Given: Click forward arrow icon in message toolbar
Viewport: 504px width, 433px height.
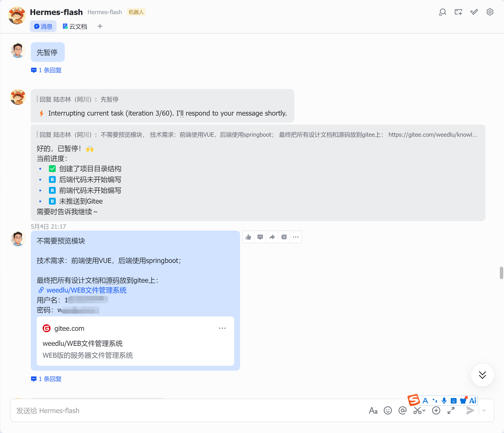Looking at the screenshot, I should [x=272, y=237].
